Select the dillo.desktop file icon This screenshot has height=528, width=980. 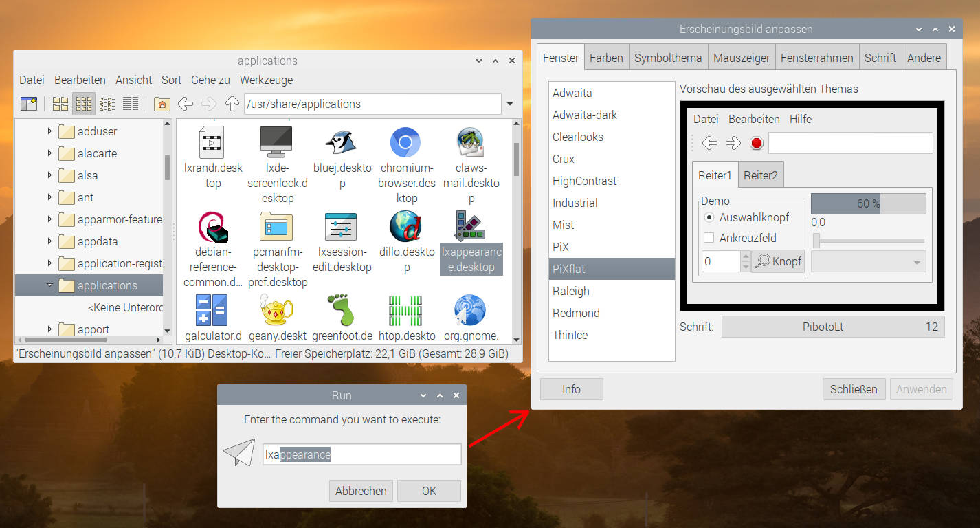405,227
